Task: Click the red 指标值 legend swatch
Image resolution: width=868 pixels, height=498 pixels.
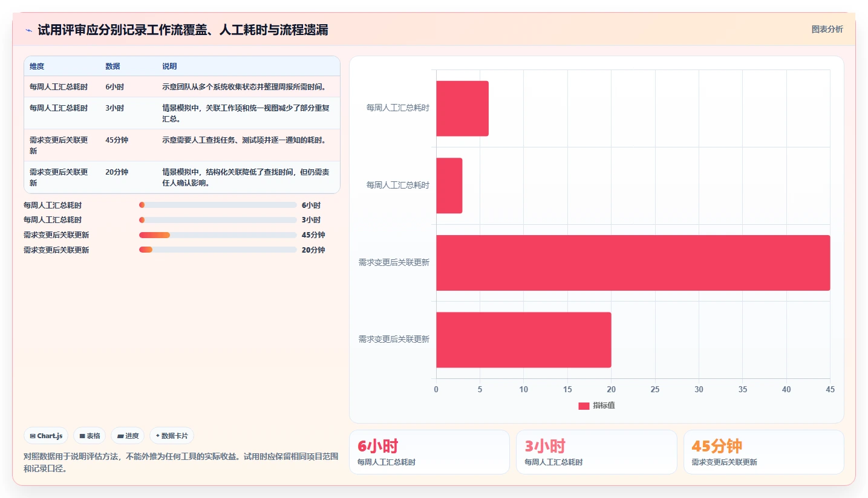Action: pyautogui.click(x=584, y=406)
